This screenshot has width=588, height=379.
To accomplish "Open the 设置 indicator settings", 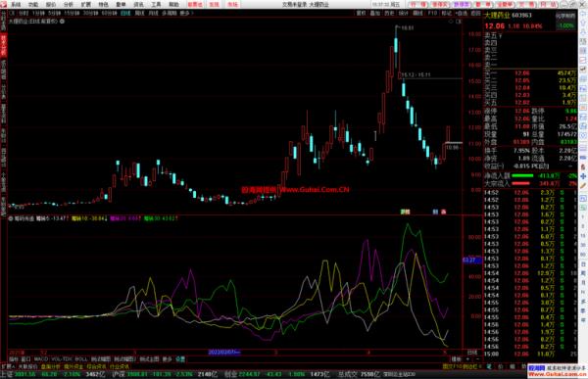I will [x=180, y=359].
